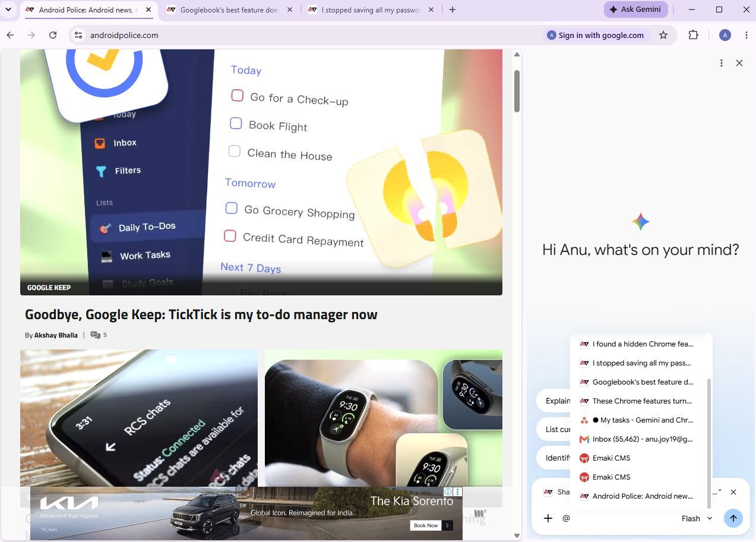Open the profile avatar A
The width and height of the screenshot is (756, 542).
point(725,35)
